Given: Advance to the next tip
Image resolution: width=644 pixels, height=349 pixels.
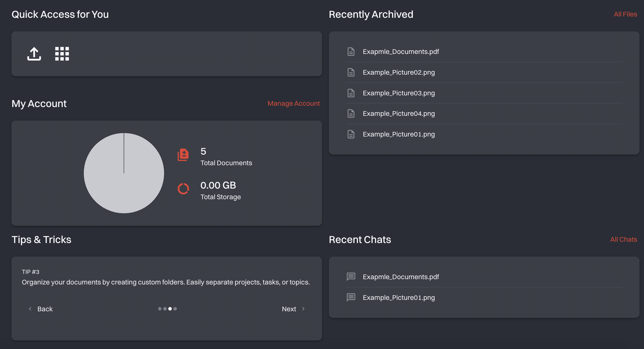Looking at the screenshot, I should (x=289, y=309).
